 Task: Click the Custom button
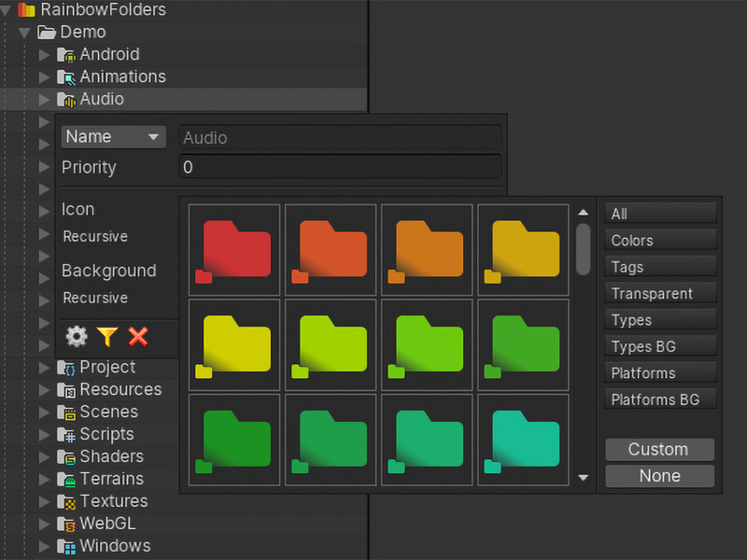tap(660, 449)
